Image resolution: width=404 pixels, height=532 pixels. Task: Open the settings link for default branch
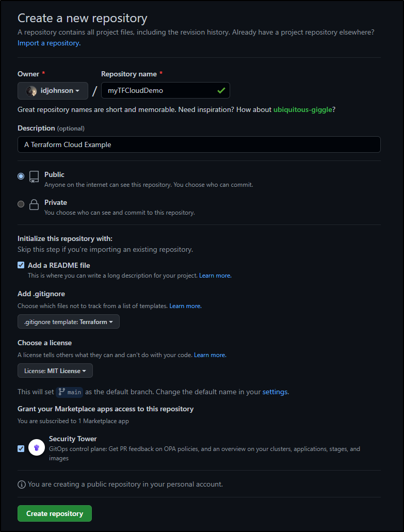276,392
